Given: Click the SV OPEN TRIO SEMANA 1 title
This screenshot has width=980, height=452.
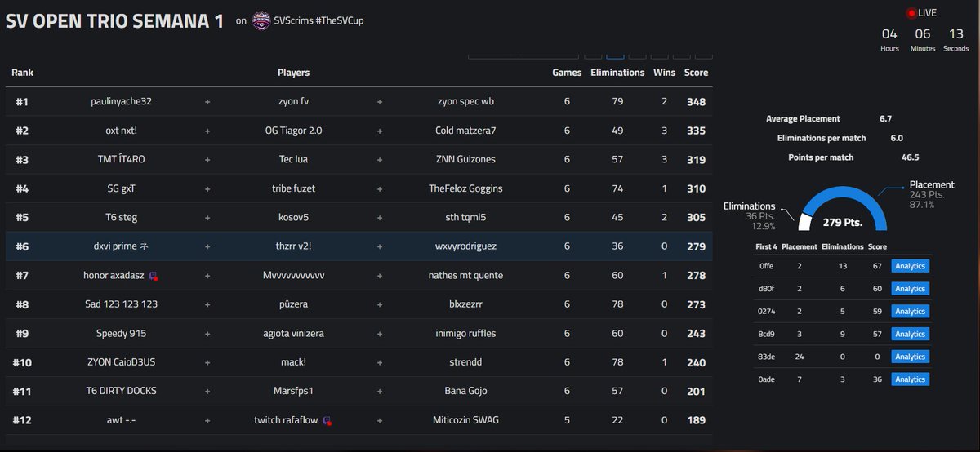Looking at the screenshot, I should 114,21.
